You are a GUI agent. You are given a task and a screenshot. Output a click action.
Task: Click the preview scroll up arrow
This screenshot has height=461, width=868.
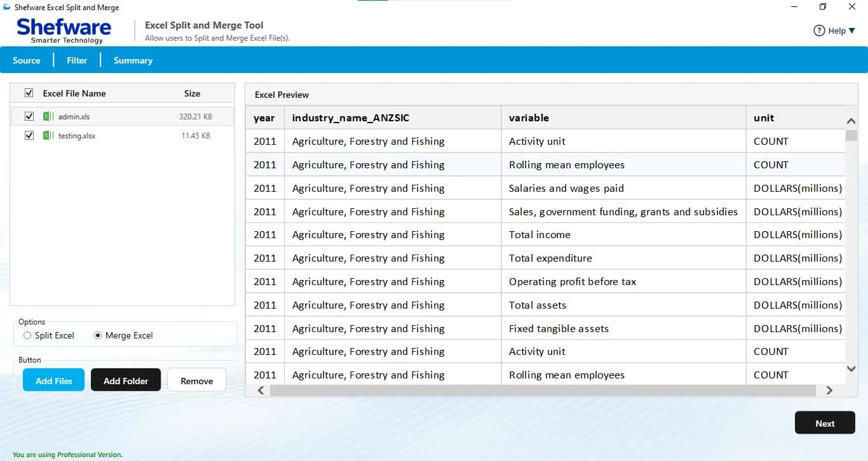click(x=851, y=121)
